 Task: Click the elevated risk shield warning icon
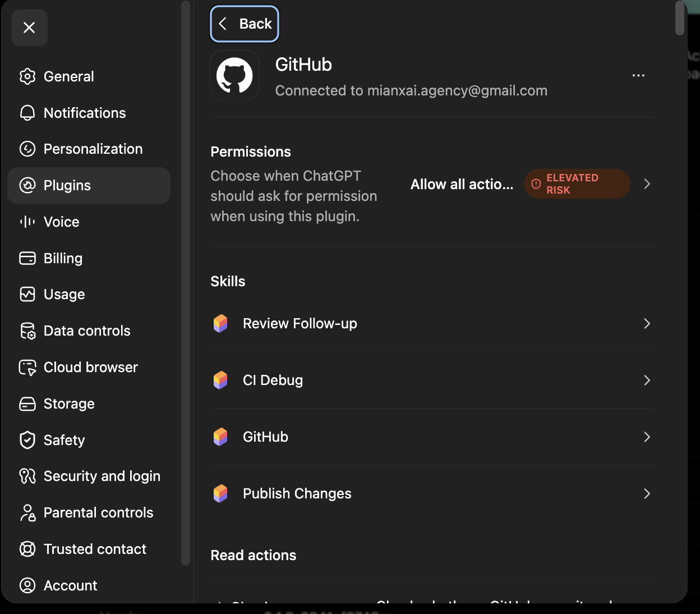coord(536,184)
